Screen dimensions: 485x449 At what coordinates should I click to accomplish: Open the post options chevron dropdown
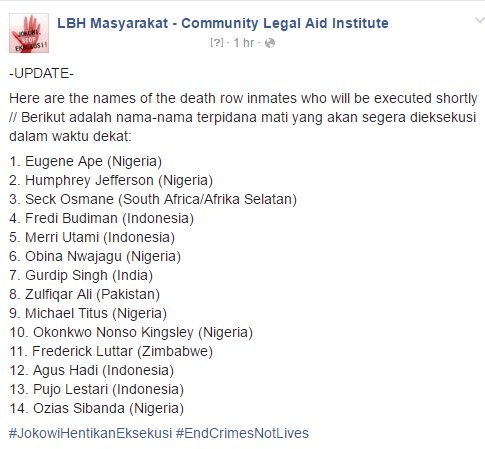(480, 21)
